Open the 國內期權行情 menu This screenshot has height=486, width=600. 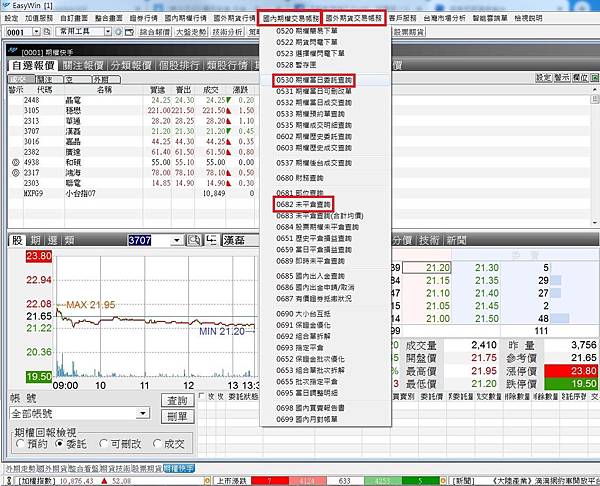point(186,18)
